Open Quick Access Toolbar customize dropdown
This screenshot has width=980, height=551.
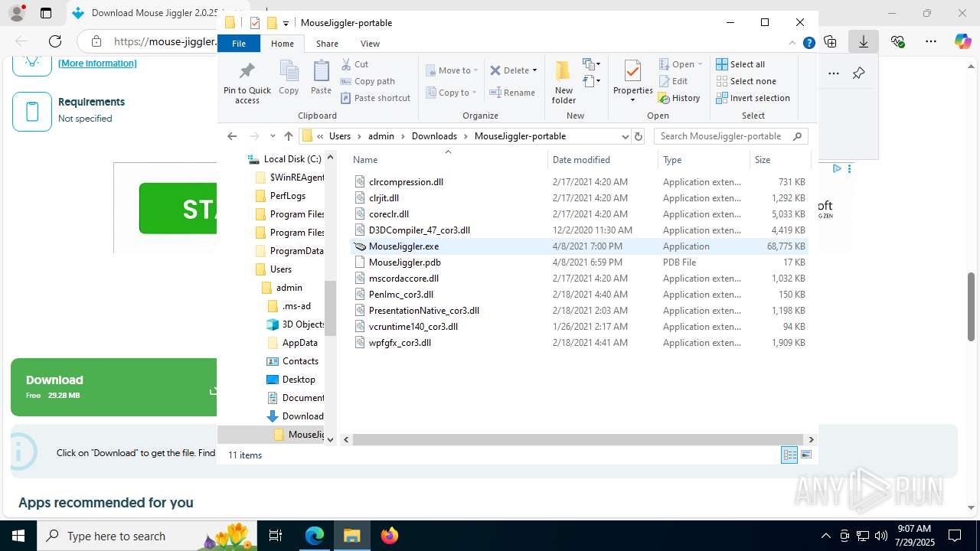coord(286,23)
